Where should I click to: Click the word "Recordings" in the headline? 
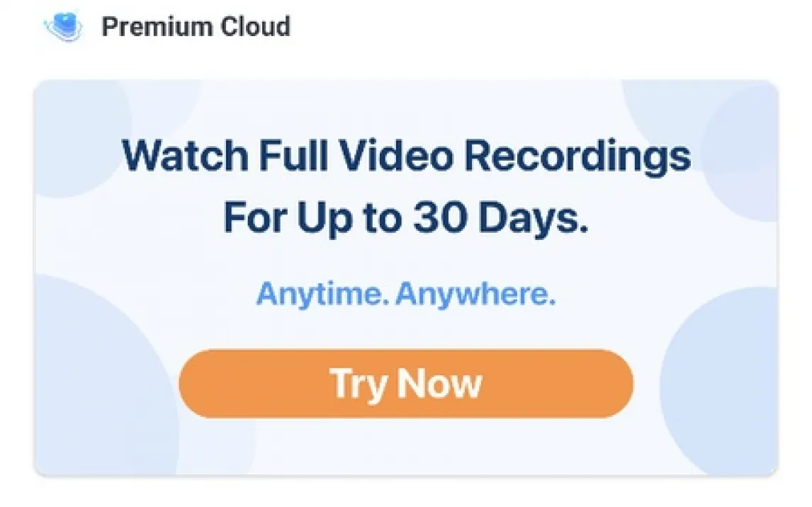pyautogui.click(x=577, y=156)
